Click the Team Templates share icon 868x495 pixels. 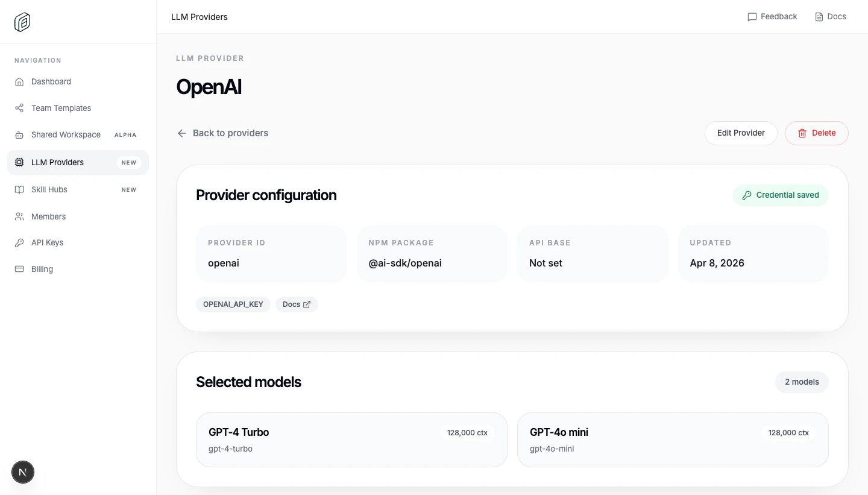19,108
